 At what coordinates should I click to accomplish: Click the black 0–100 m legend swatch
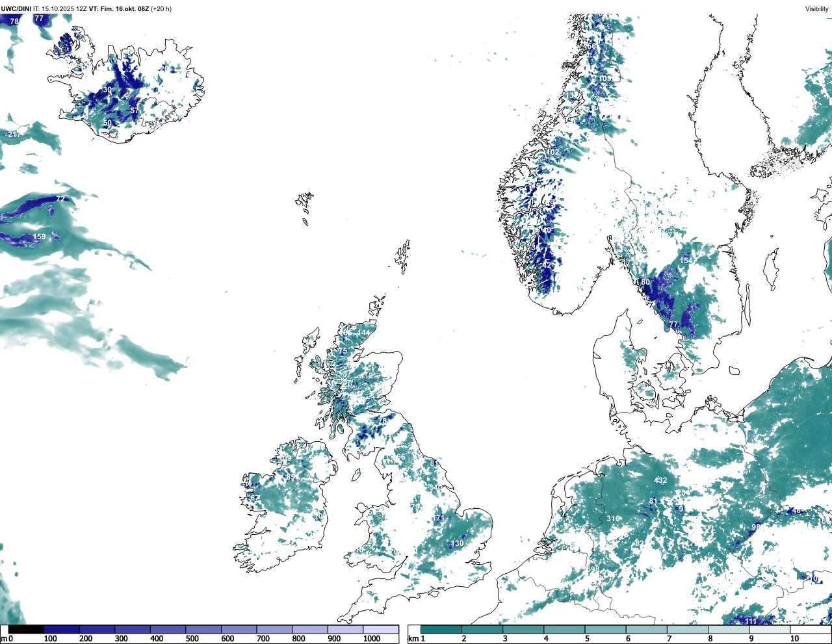(26, 629)
